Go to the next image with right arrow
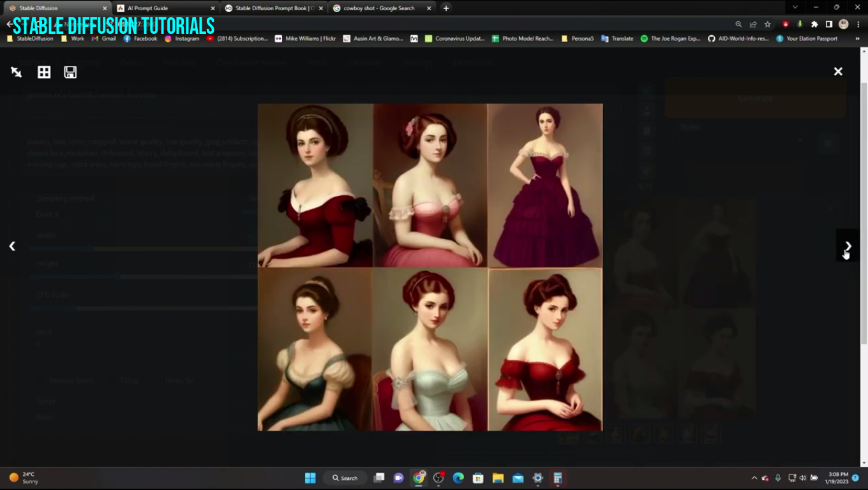This screenshot has width=868, height=490. click(848, 246)
